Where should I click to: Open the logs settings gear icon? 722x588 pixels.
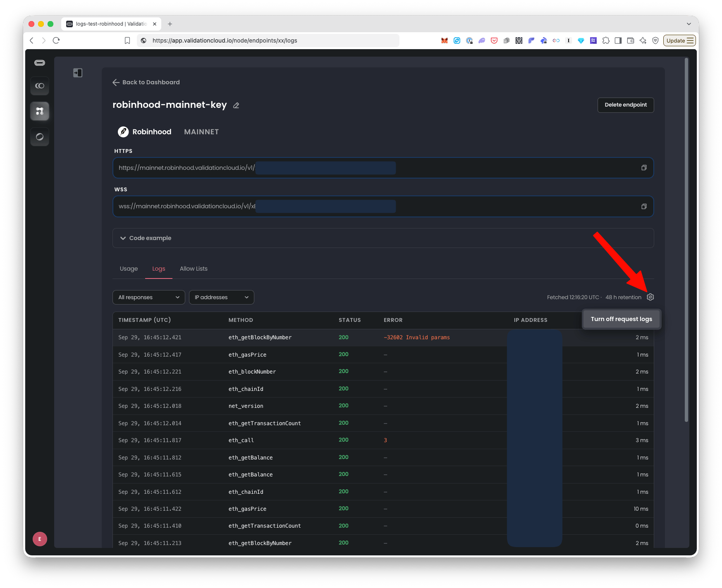650,297
